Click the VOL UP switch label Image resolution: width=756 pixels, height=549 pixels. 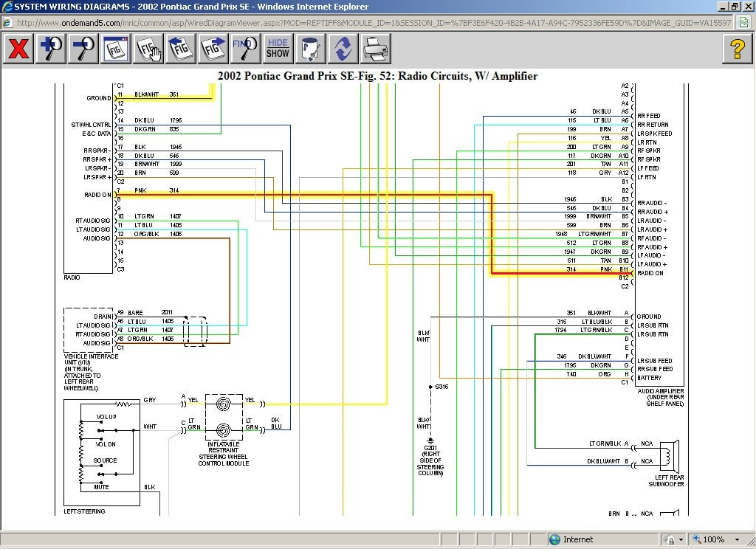coord(106,417)
